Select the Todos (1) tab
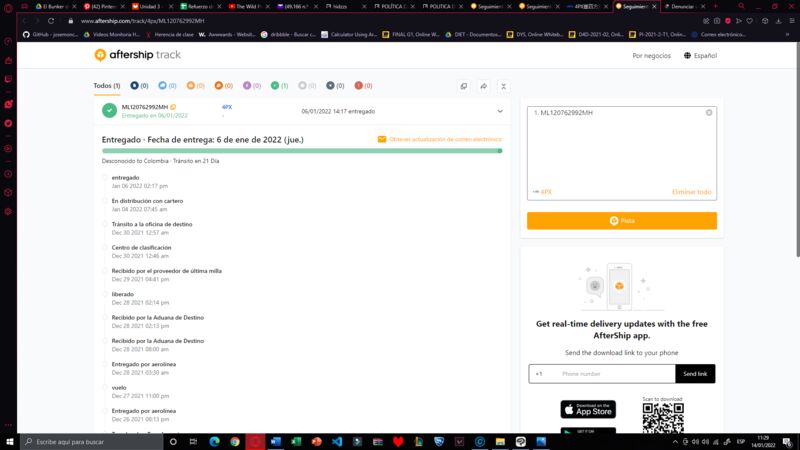800x450 pixels. click(x=107, y=86)
